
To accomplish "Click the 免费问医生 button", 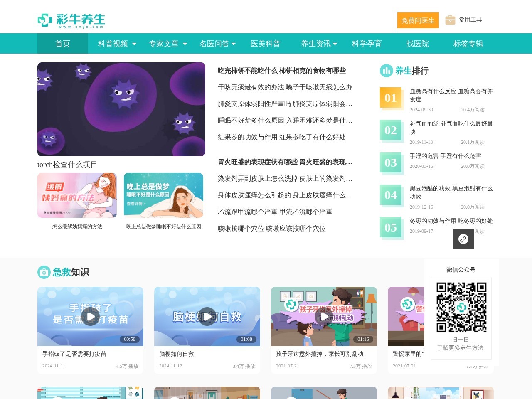I will pos(418,20).
